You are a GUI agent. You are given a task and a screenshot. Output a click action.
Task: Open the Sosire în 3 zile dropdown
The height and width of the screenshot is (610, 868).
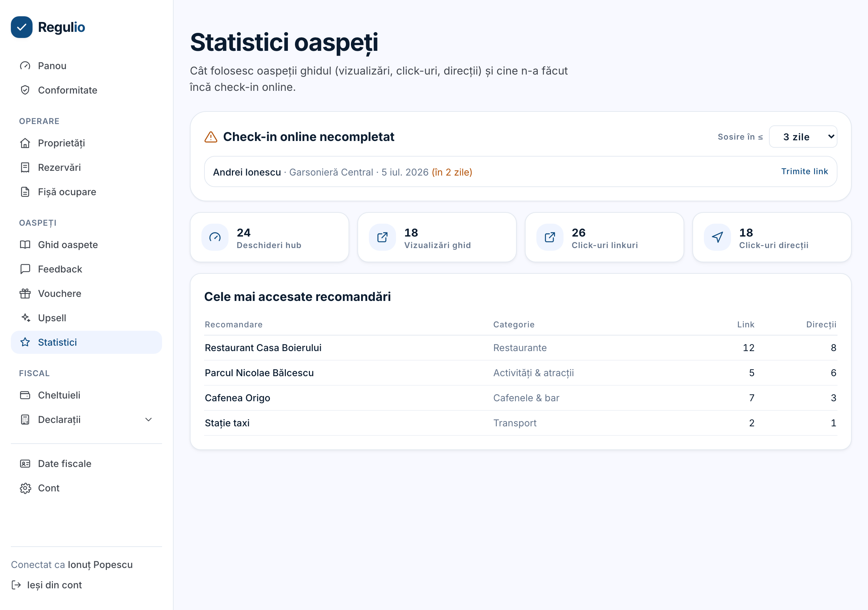coord(803,137)
